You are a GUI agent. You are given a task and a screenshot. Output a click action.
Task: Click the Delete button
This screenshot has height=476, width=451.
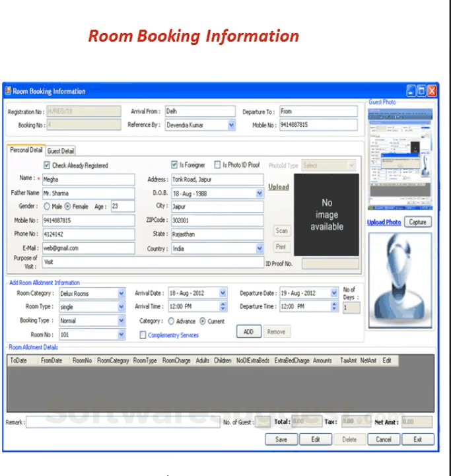(349, 439)
